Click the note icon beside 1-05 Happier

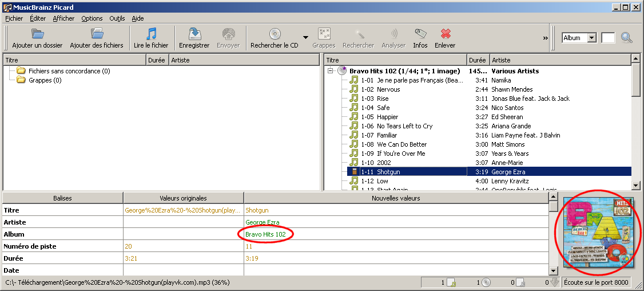click(x=353, y=117)
